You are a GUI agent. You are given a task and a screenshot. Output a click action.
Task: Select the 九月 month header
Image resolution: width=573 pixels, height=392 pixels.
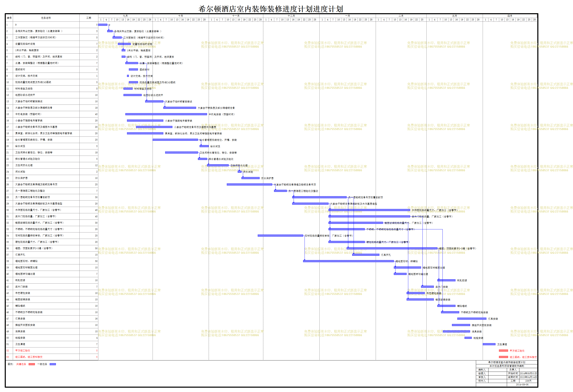125,16
